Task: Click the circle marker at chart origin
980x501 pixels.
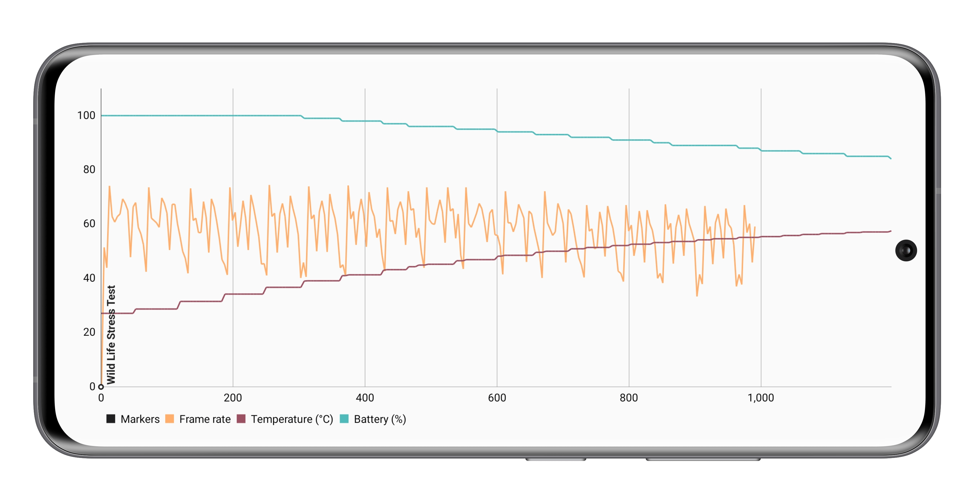Action: click(x=101, y=387)
